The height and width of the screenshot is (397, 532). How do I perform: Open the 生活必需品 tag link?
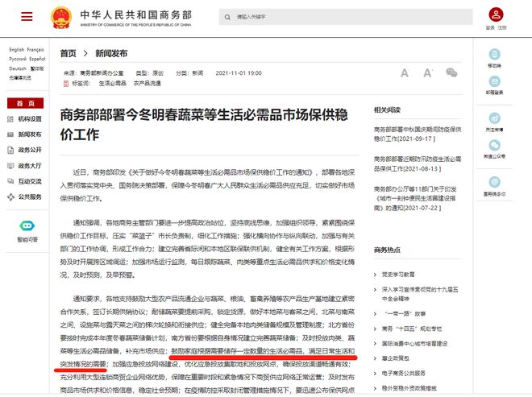[x=112, y=83]
